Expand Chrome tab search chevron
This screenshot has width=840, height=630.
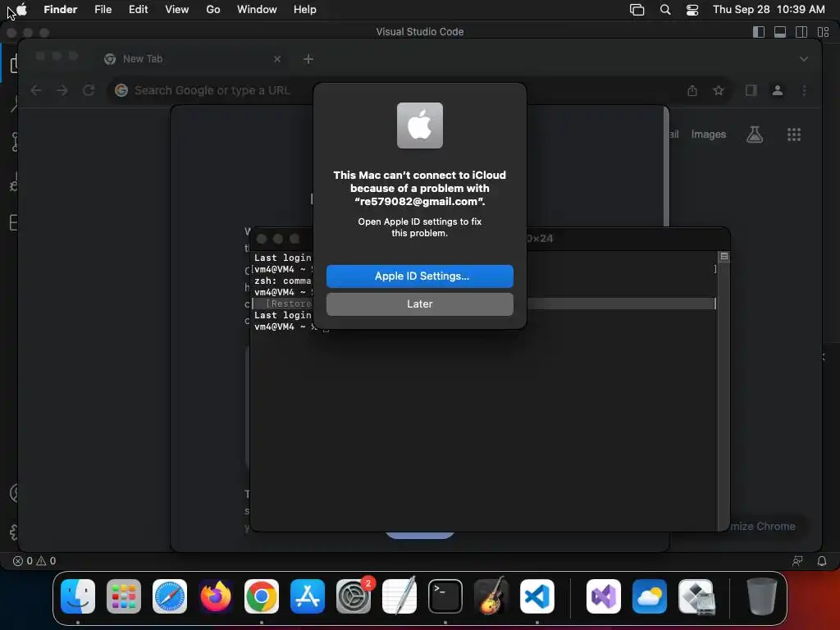pos(804,59)
